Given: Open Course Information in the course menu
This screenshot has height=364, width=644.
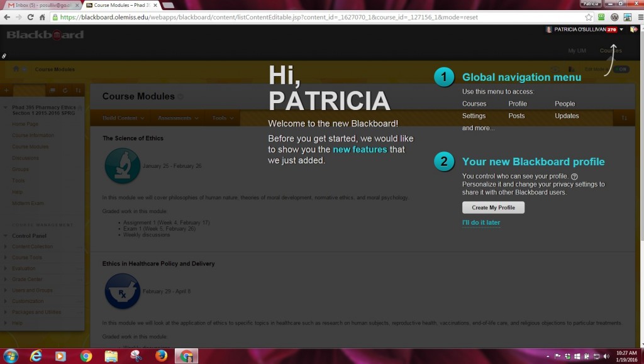Looking at the screenshot, I should (33, 135).
